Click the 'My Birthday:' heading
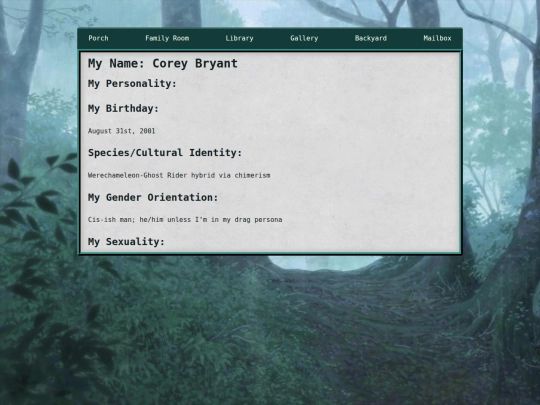The width and height of the screenshot is (540, 405). (123, 108)
